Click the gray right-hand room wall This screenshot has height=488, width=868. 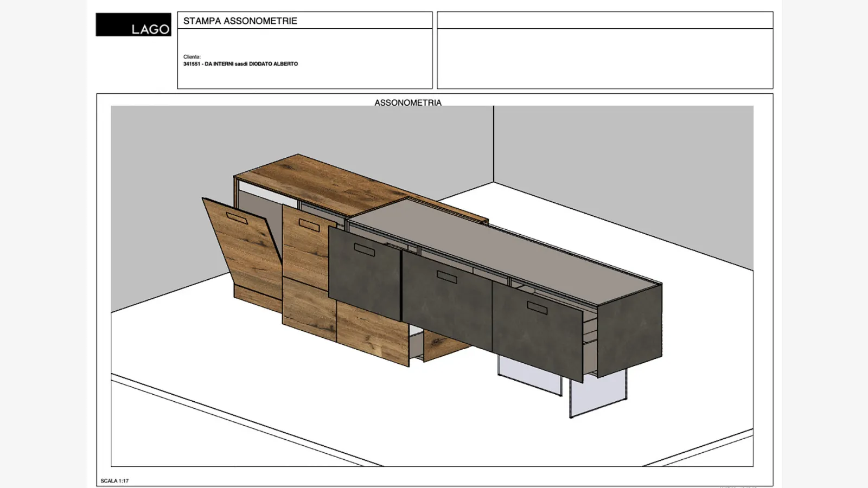point(624,163)
